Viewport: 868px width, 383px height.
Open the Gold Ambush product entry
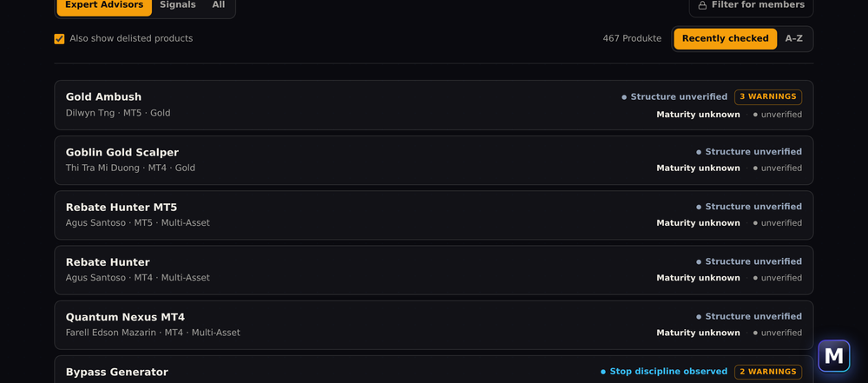(x=433, y=105)
